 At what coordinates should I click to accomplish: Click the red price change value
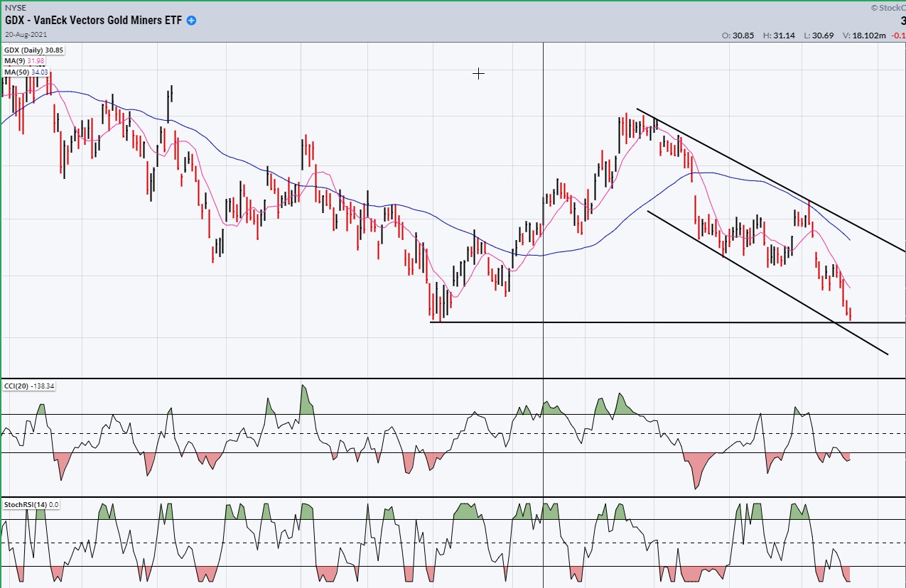tap(899, 36)
